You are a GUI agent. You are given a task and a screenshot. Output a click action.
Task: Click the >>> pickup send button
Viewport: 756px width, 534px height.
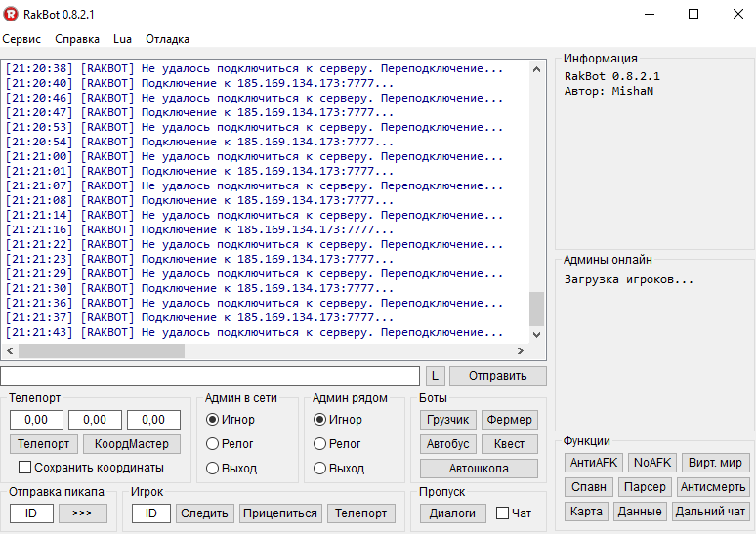[82, 513]
